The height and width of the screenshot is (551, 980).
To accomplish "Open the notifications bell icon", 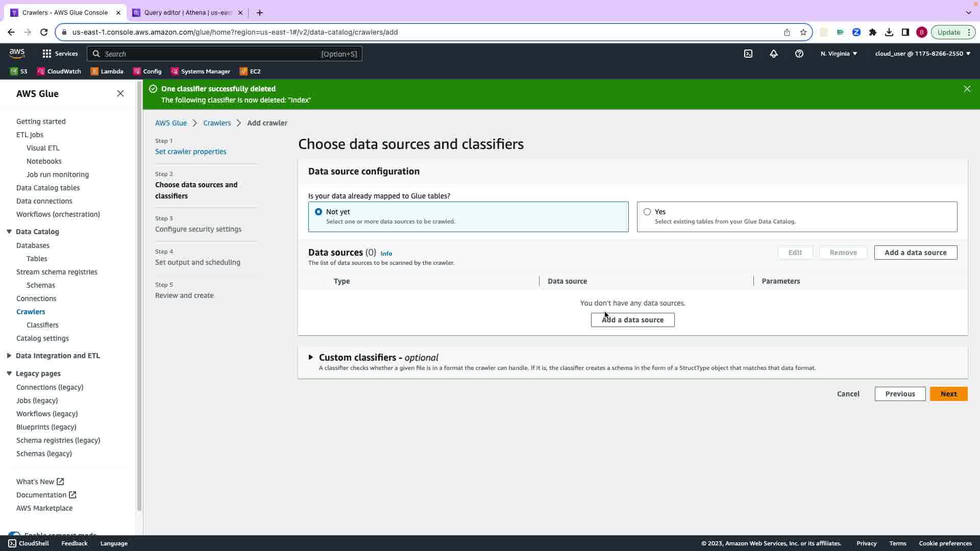I will click(x=773, y=54).
